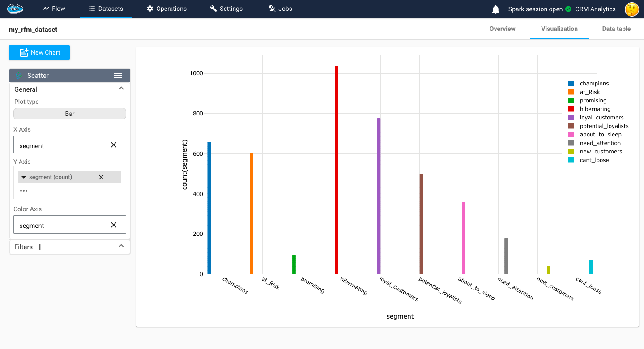Click the user avatar in the top-right corner
Image resolution: width=644 pixels, height=349 pixels.
631,9
